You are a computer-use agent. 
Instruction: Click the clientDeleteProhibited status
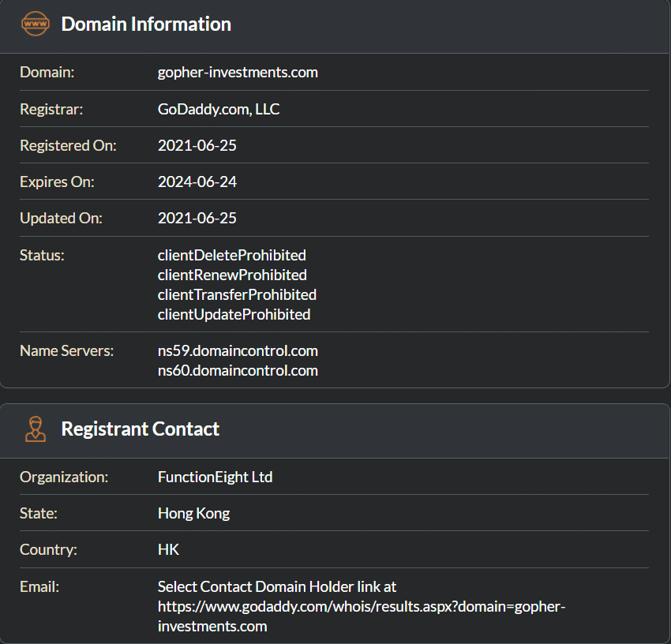click(231, 256)
